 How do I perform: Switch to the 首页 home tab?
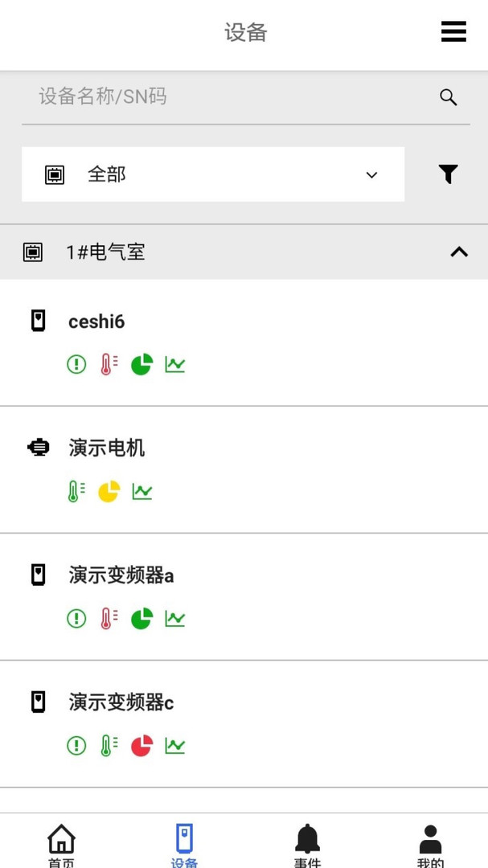pos(61,844)
